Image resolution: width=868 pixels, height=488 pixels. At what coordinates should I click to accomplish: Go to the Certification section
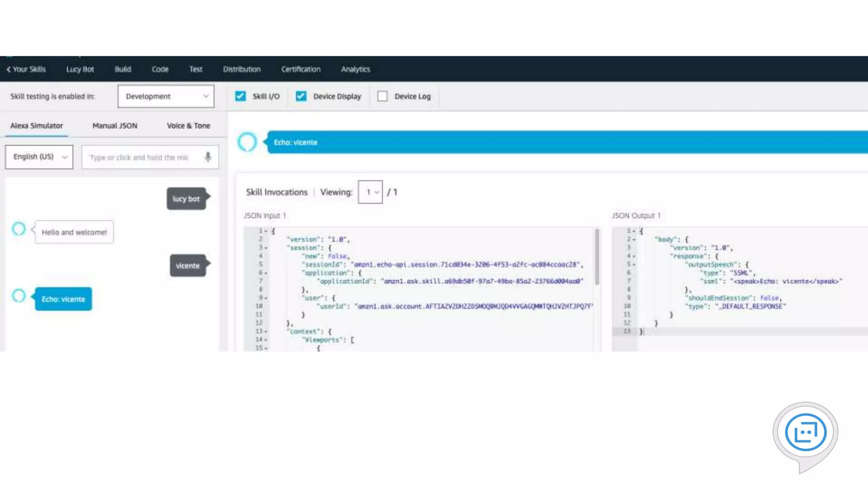pyautogui.click(x=300, y=69)
